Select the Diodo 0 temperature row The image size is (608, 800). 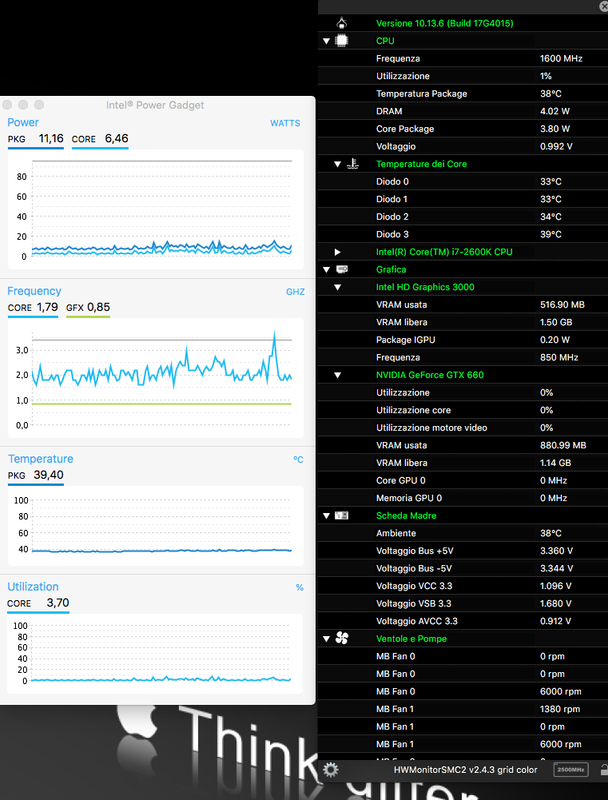pos(463,182)
